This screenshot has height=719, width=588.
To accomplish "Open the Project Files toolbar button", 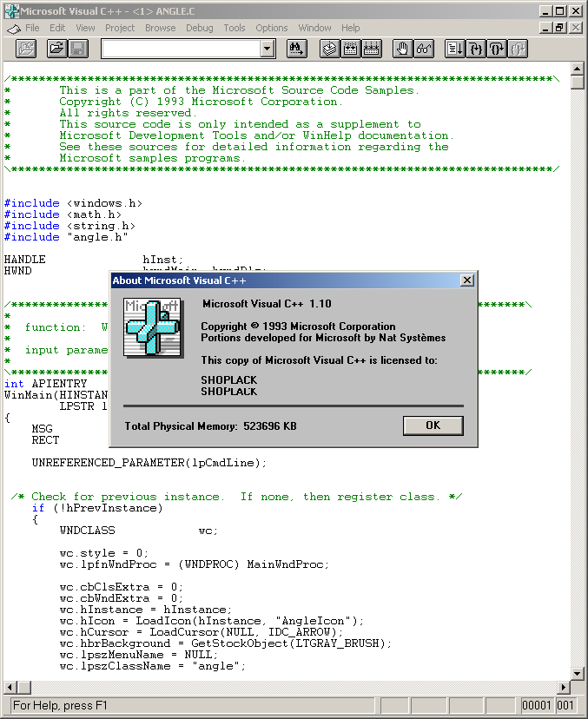I will tap(26, 49).
